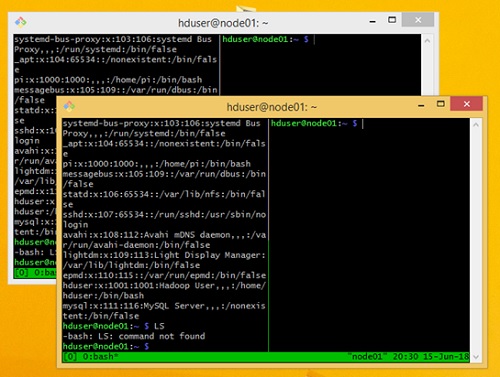Click the "node01" host name in tmux status bar
Screen dimensions: 500x377
pos(367,357)
